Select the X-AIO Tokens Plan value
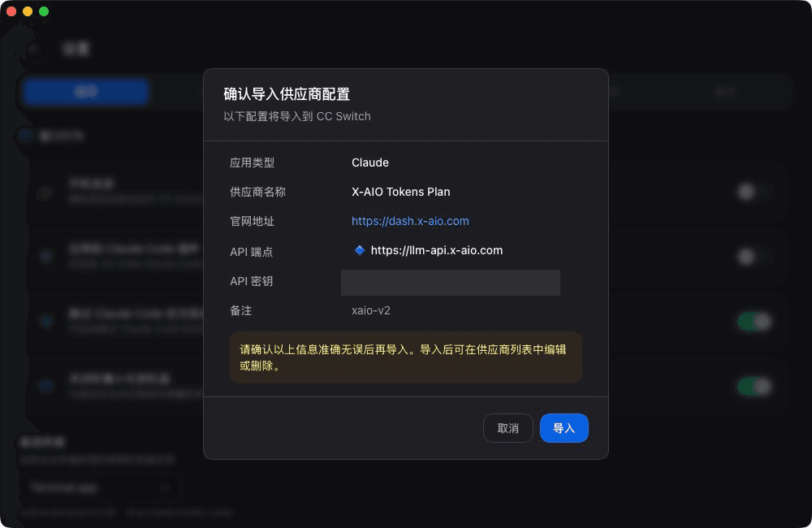 point(401,192)
